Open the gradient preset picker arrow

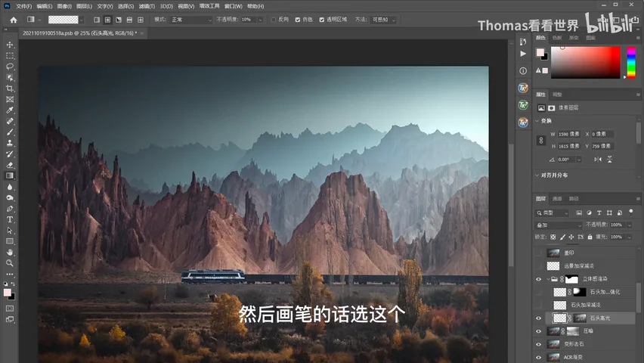click(x=82, y=20)
